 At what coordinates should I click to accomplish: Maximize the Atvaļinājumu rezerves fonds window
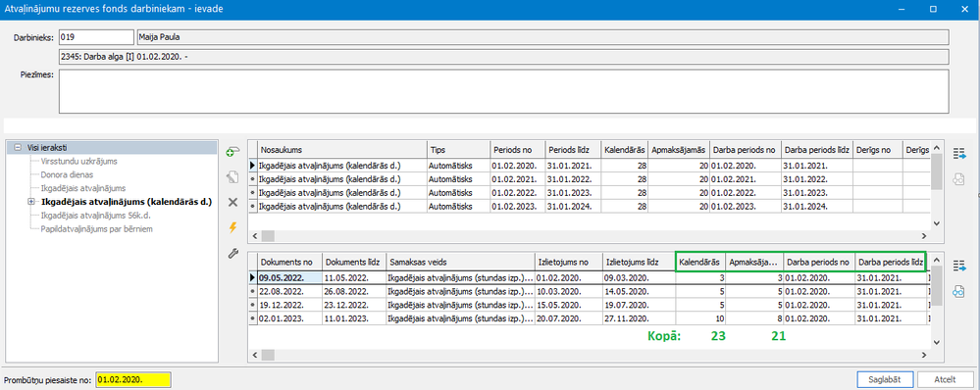pos(933,10)
